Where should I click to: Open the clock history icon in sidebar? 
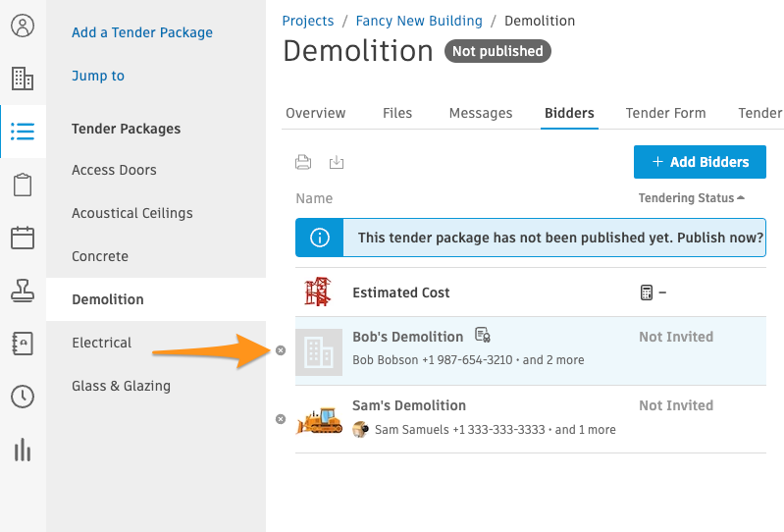click(23, 397)
